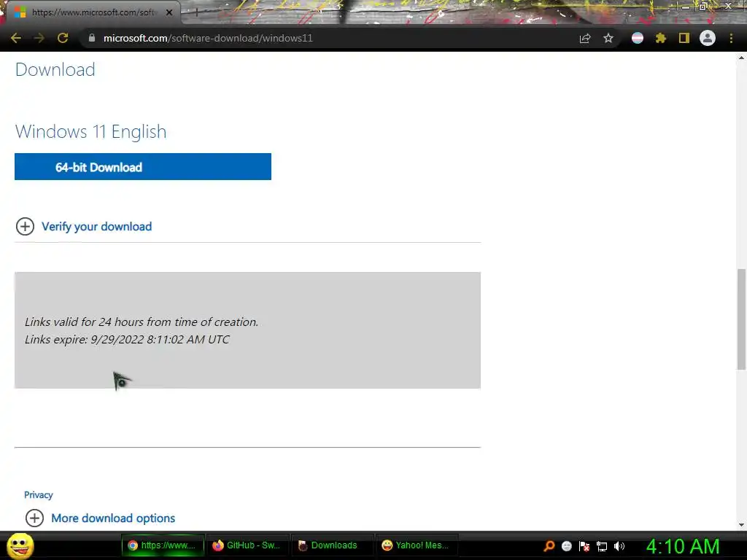Open the Chrome profile avatar
Screen dimensions: 747x560
point(708,38)
